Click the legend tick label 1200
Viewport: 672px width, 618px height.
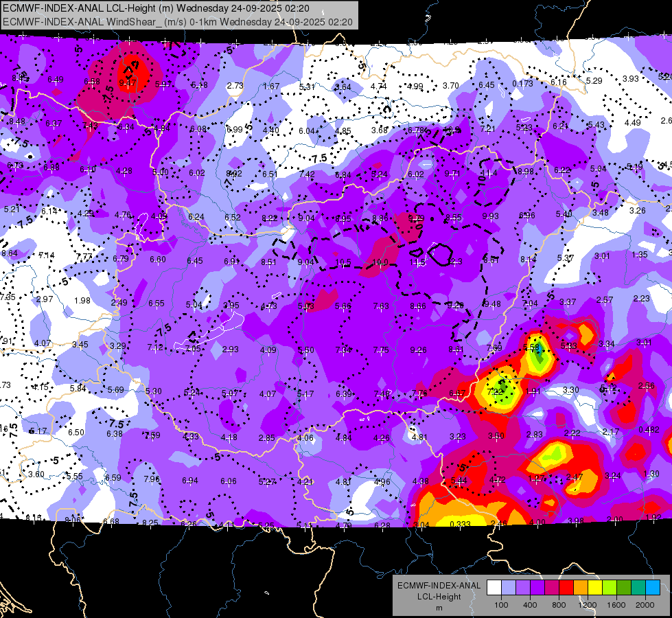pos(587,605)
